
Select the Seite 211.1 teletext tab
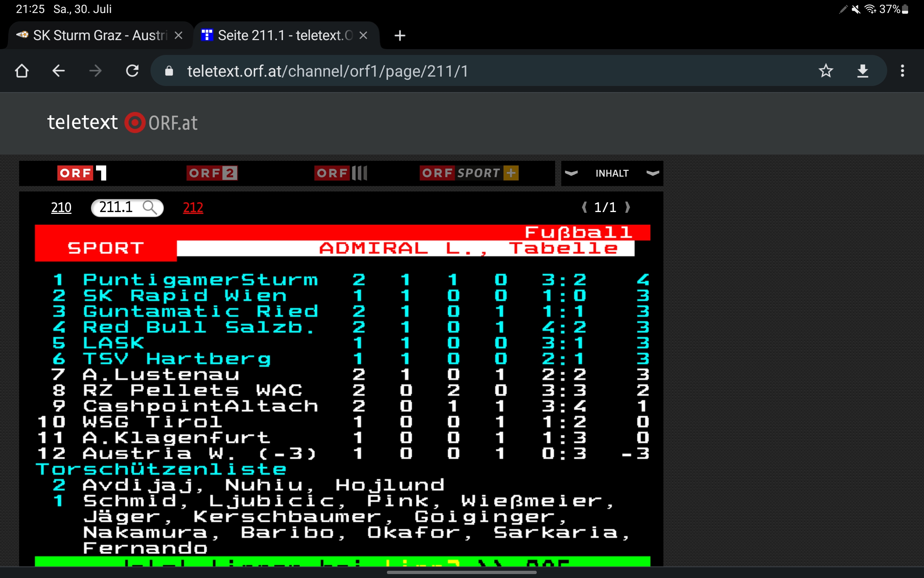coord(286,35)
